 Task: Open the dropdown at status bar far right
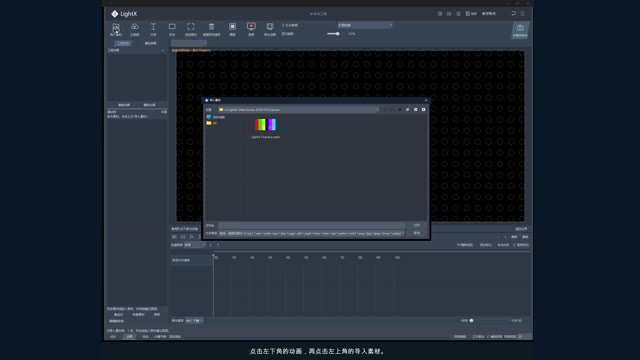[x=524, y=336]
